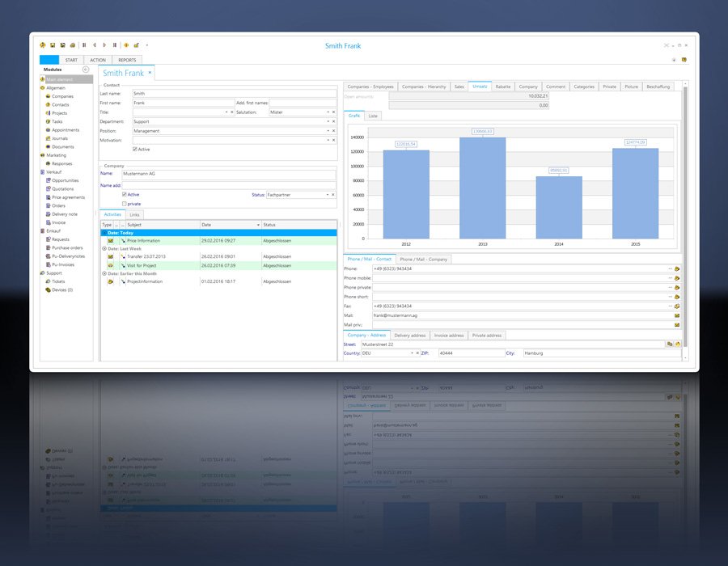Click envelope icon beside Mail priv. field

coord(677,325)
